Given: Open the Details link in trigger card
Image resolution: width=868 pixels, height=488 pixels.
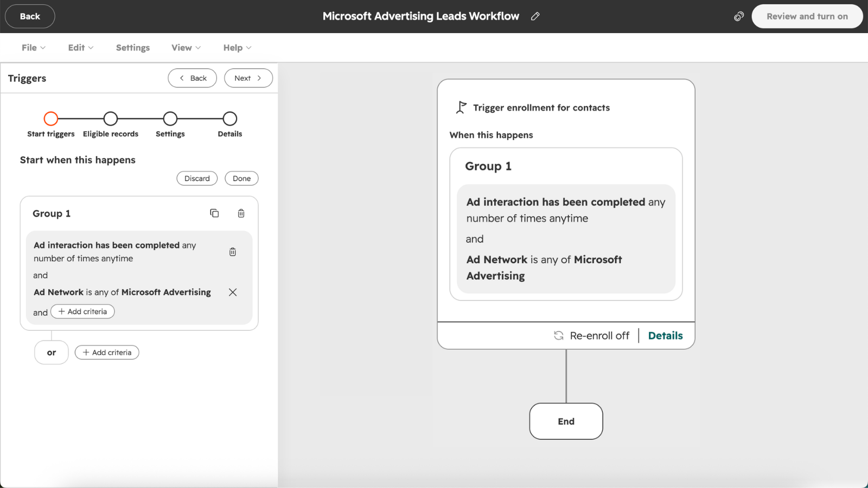Looking at the screenshot, I should click(x=665, y=336).
